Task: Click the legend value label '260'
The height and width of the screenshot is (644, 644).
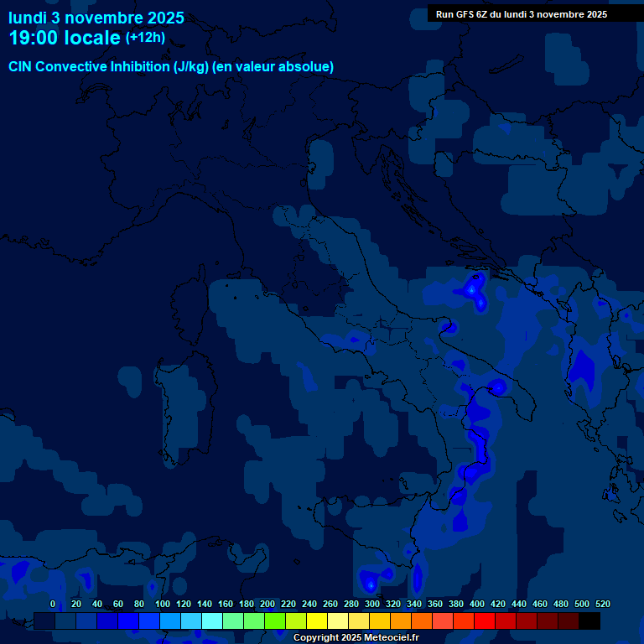Action: click(x=330, y=604)
